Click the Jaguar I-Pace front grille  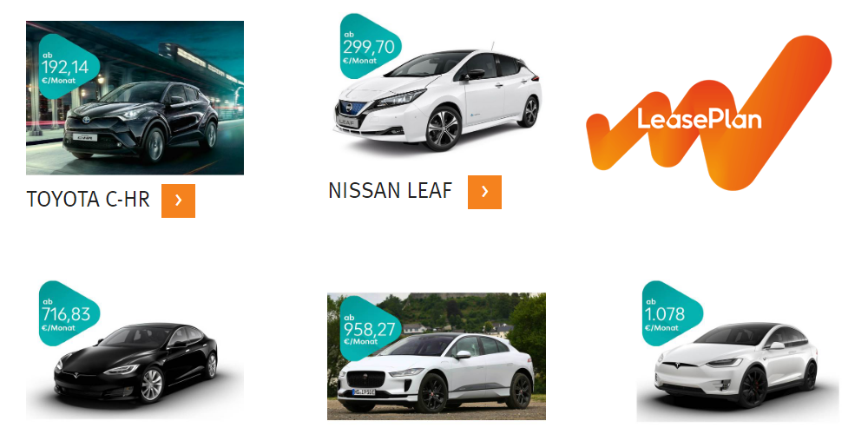click(x=365, y=378)
